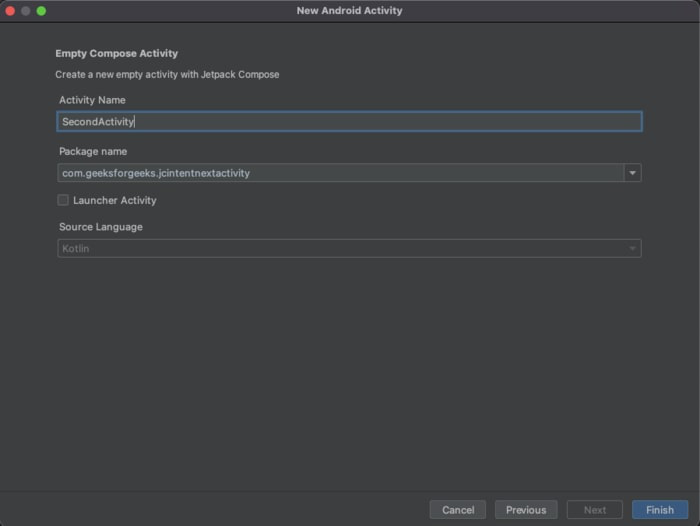The image size is (700, 526).
Task: Click the Activity Name label
Action: point(92,100)
